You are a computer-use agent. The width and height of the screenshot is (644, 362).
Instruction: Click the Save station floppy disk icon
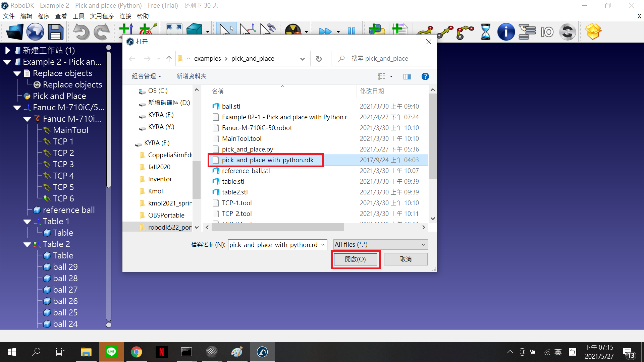(x=56, y=32)
